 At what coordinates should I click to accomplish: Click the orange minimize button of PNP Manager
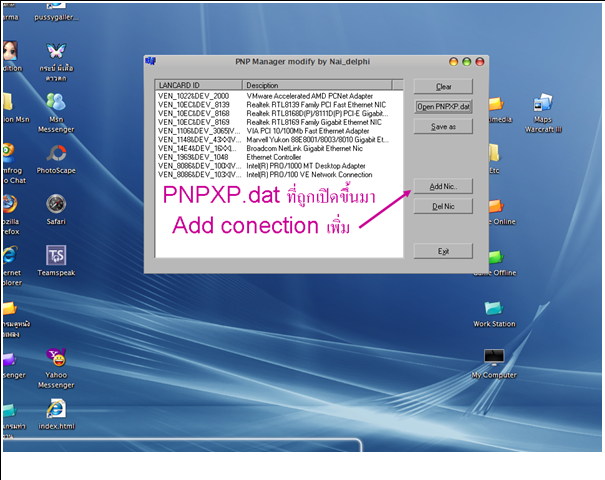454,62
